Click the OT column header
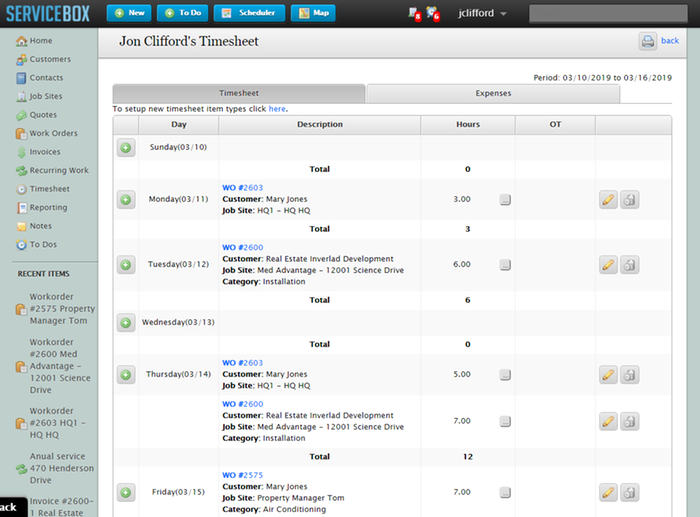 pyautogui.click(x=555, y=125)
